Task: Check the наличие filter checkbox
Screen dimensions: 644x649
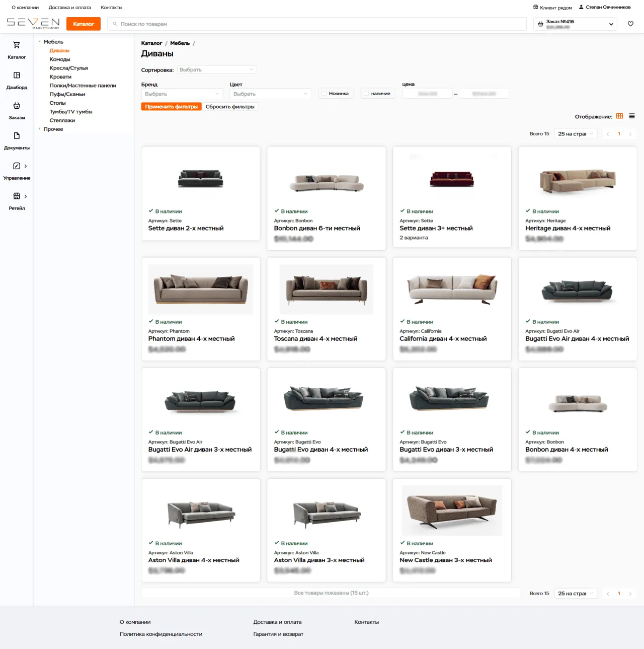Action: tap(366, 94)
